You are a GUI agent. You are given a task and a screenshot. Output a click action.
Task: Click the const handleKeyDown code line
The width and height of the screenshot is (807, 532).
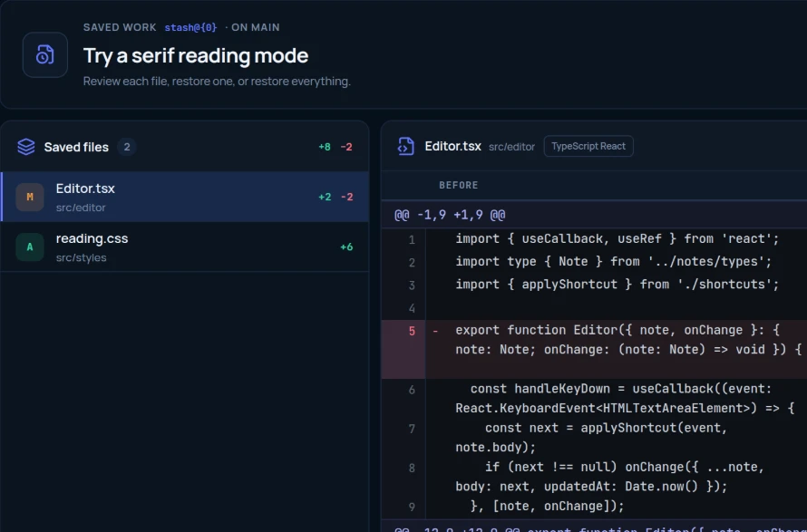point(625,398)
